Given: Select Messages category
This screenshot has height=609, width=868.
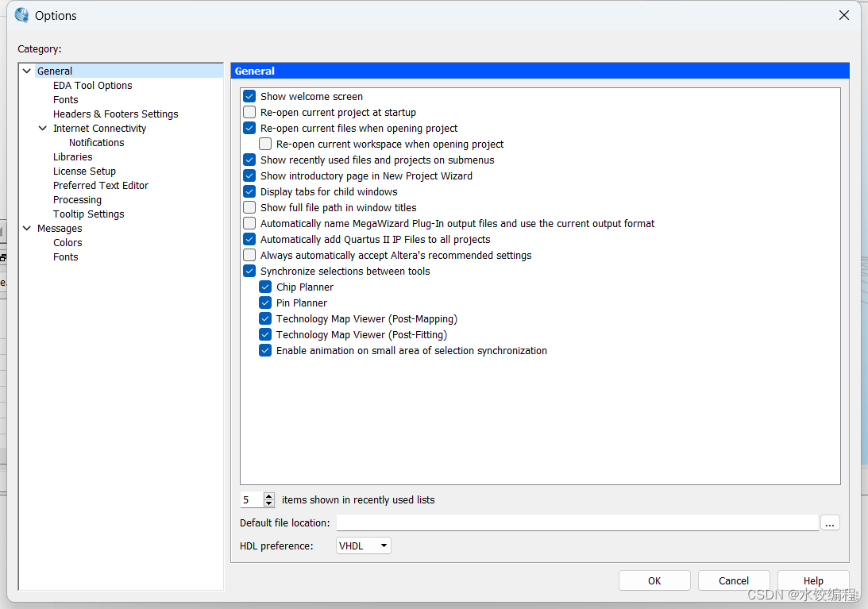Looking at the screenshot, I should 60,228.
